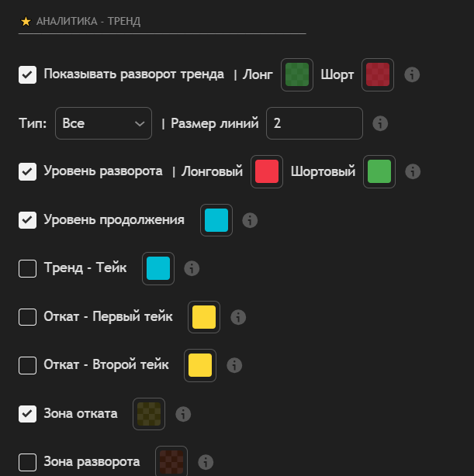This screenshot has width=474, height=476.
Task: Click info icon next to Показывать разворот тренда
Action: 413,74
